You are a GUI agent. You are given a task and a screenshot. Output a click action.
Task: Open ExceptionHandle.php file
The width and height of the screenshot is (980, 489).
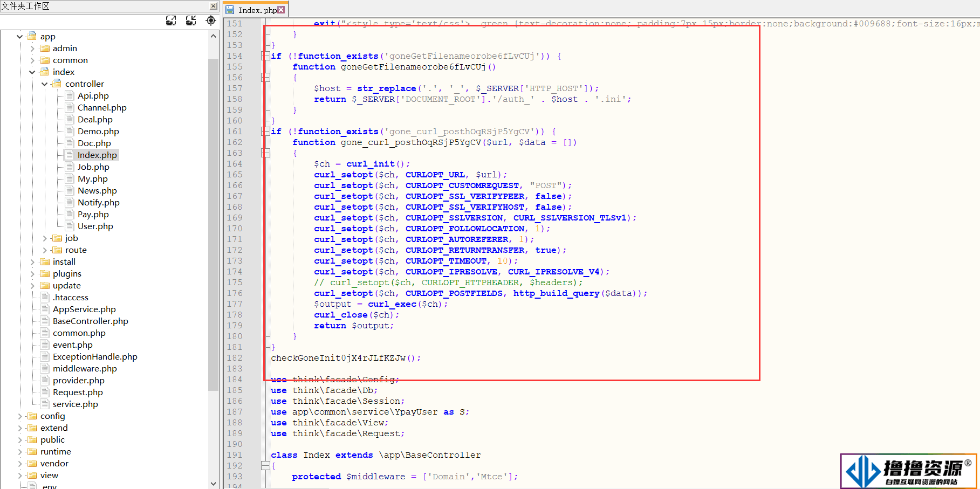[95, 357]
